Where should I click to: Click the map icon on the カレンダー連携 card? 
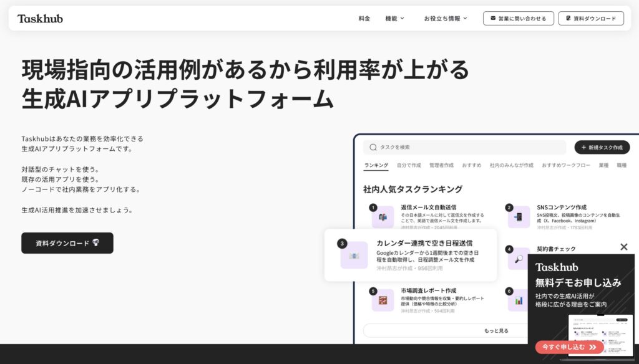tap(354, 255)
